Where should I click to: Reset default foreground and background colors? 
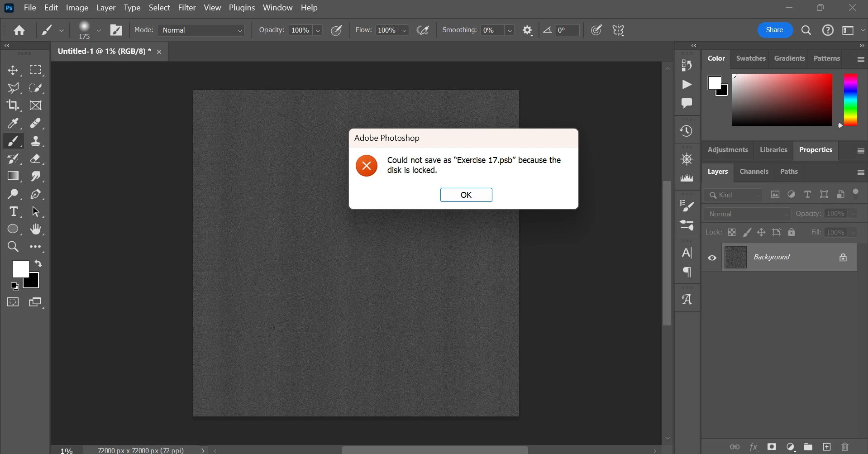pyautogui.click(x=14, y=286)
